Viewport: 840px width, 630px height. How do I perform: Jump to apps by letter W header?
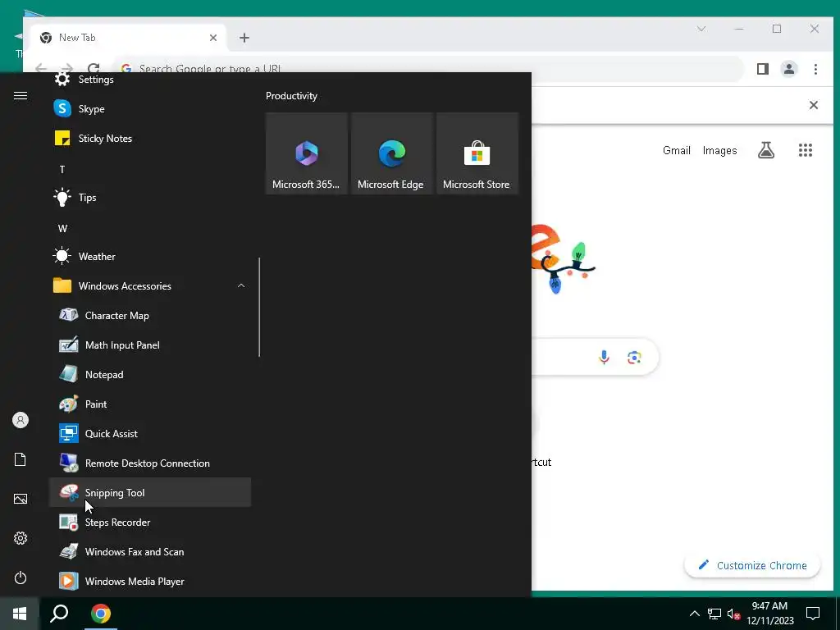click(62, 228)
